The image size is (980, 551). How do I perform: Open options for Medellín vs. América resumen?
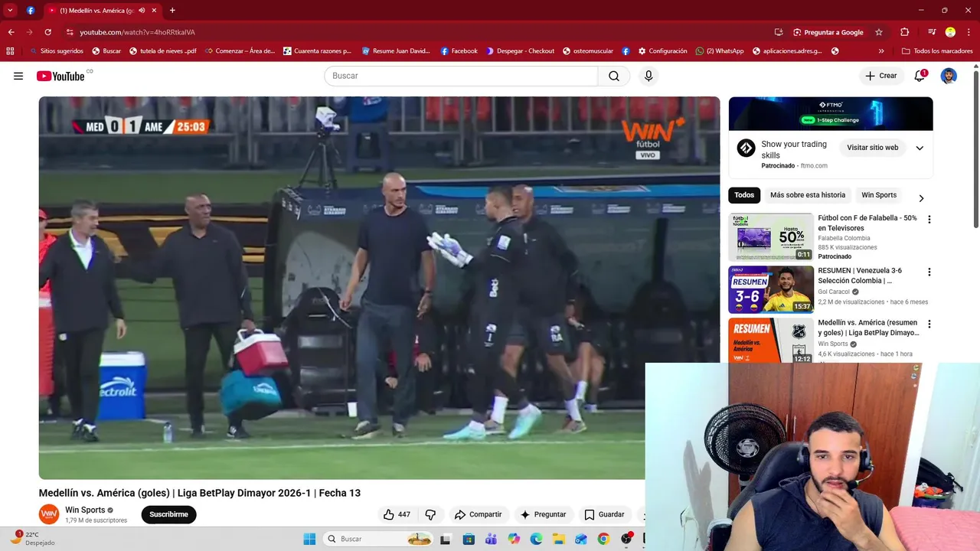tap(929, 324)
